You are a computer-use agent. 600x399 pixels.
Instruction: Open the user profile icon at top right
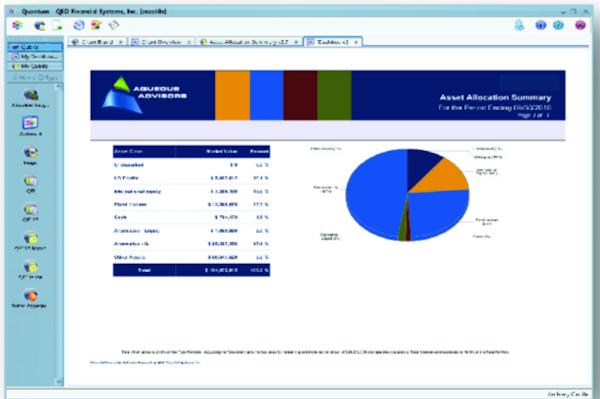[519, 26]
